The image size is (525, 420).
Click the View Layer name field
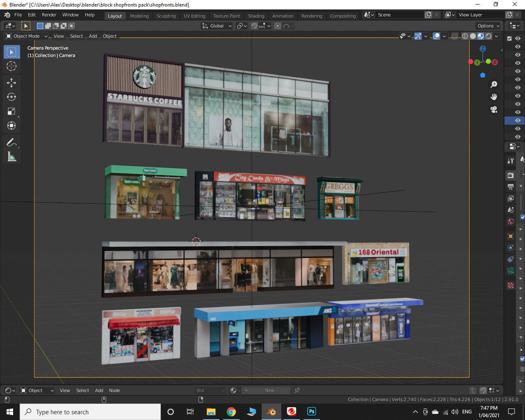(x=481, y=15)
